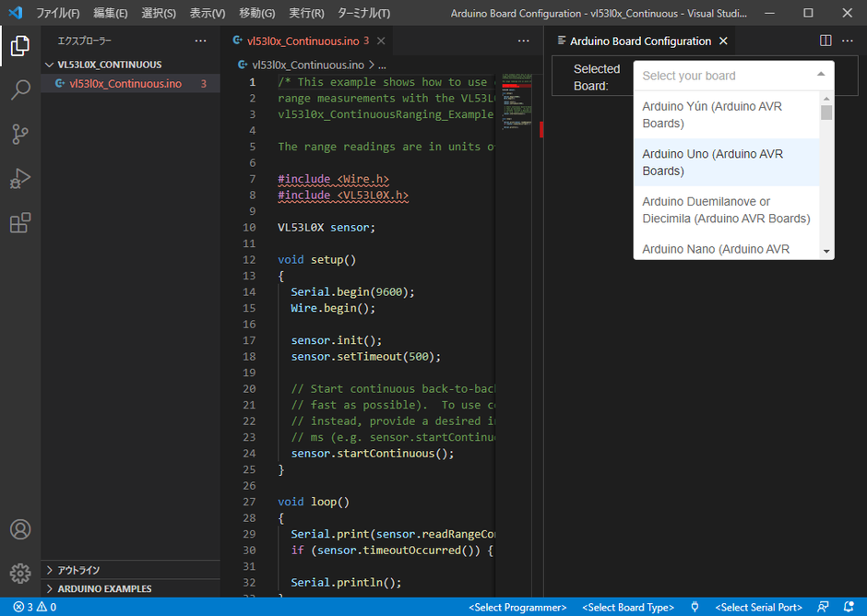867x616 pixels.
Task: Open the 表示(V) menu
Action: coord(208,13)
